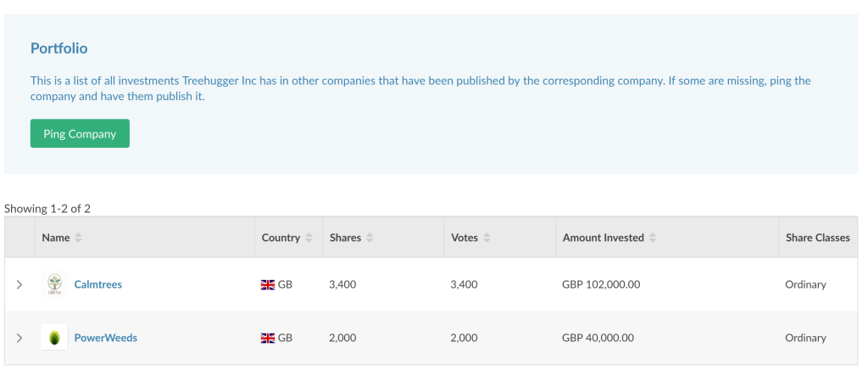The height and width of the screenshot is (376, 868).
Task: Click the Ping Company button
Action: [80, 133]
